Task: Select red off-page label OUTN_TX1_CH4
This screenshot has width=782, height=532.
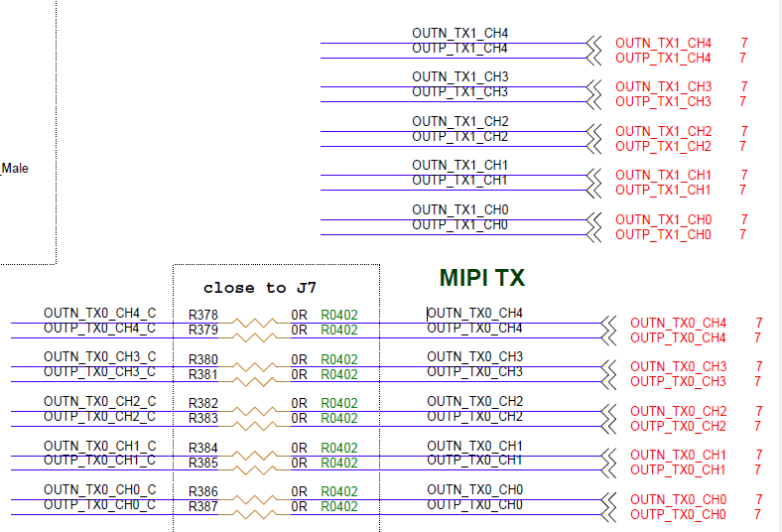Action: click(663, 43)
